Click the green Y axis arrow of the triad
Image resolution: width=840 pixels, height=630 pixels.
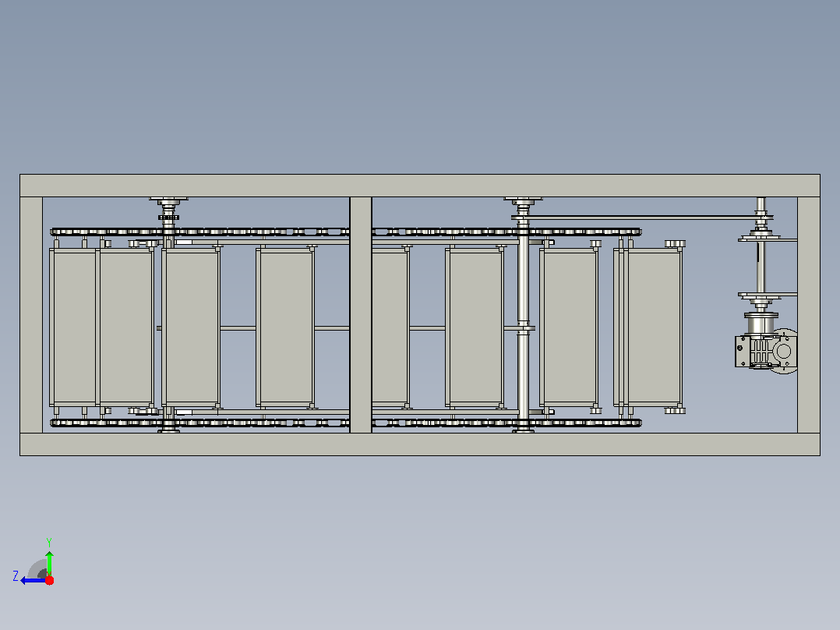pyautogui.click(x=49, y=563)
